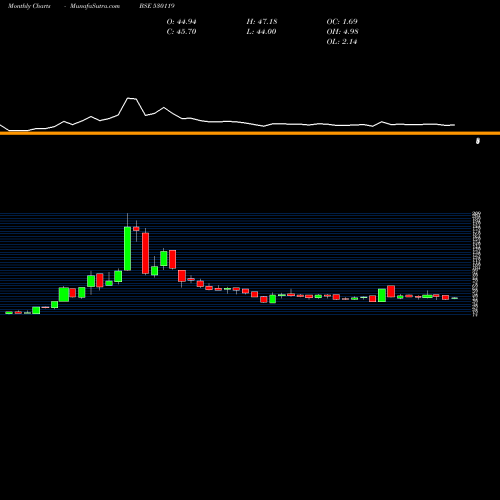Image resolution: width=500 pixels, height=500 pixels.
Task: Click the tallest green candlestick in the chart
Action: click(127, 249)
